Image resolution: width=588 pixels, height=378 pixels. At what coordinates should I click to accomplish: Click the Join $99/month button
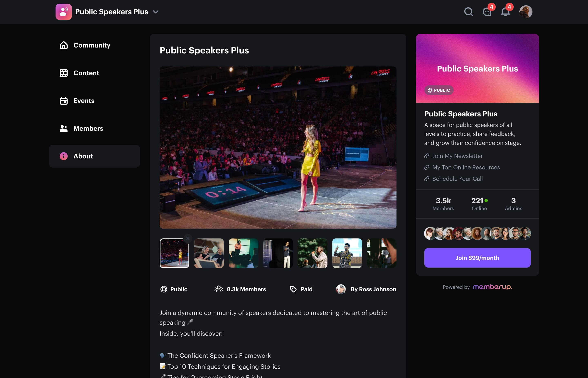coord(477,258)
